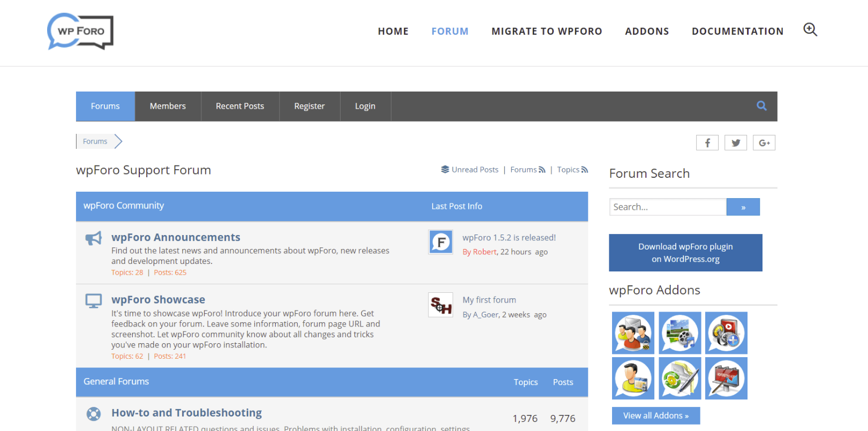Screen dimensions: 868x431
Task: Switch to the Recent Posts tab
Action: pyautogui.click(x=240, y=106)
